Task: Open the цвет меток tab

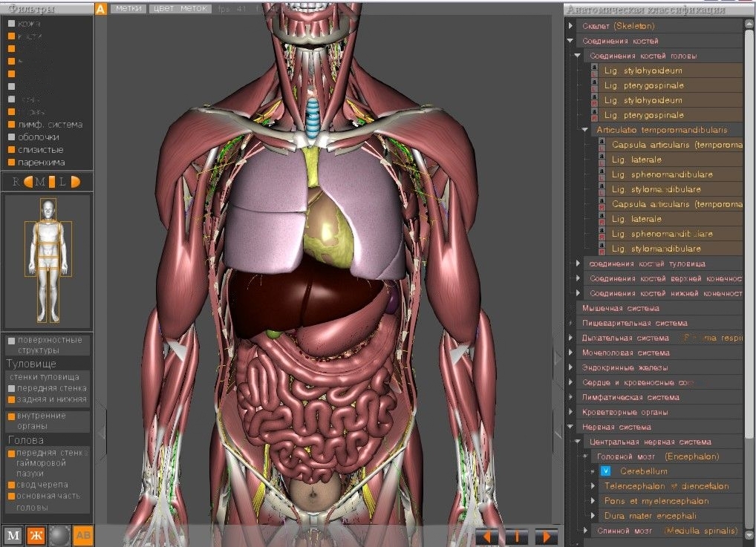Action: [180, 9]
